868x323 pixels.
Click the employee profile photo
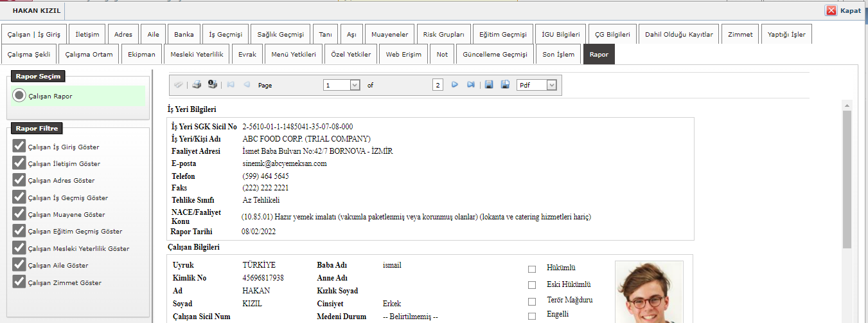(x=649, y=293)
